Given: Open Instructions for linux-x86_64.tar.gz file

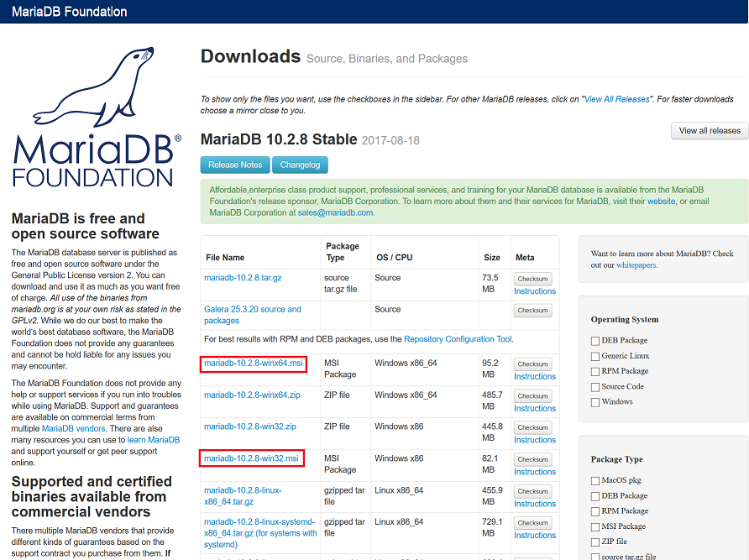Looking at the screenshot, I should pyautogui.click(x=535, y=504).
